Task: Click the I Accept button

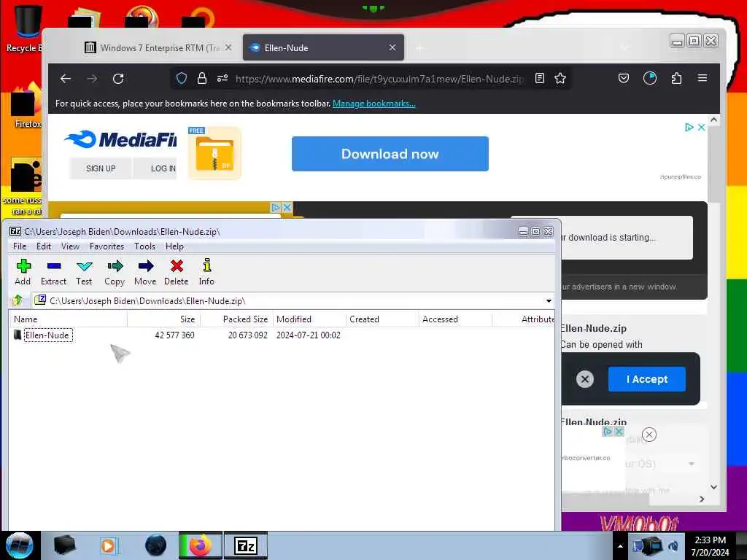Action: 646,379
